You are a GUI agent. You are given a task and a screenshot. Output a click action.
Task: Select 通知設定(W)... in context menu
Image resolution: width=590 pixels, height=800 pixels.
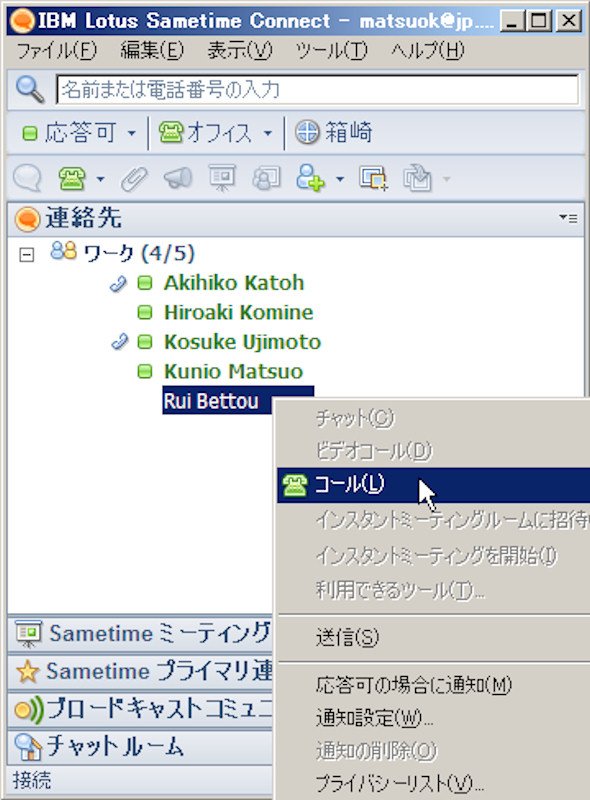coord(374,718)
